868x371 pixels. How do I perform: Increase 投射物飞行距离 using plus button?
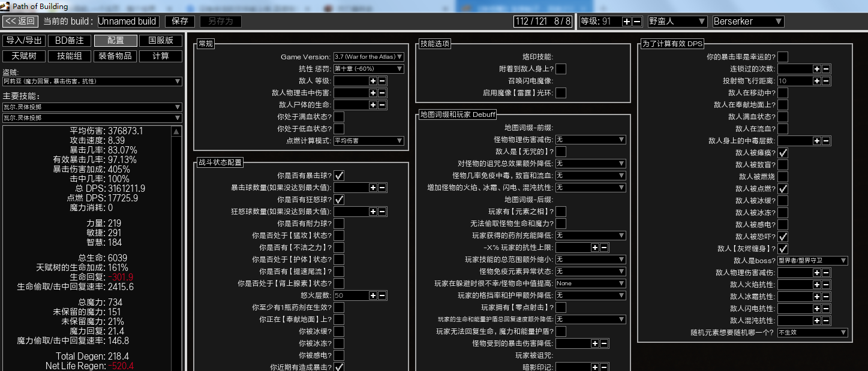[816, 81]
